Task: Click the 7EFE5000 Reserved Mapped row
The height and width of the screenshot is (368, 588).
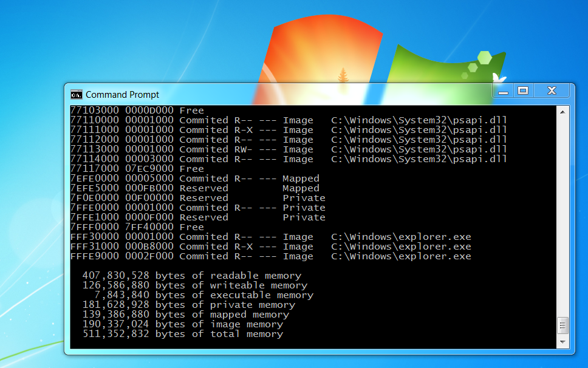Action: 195,188
